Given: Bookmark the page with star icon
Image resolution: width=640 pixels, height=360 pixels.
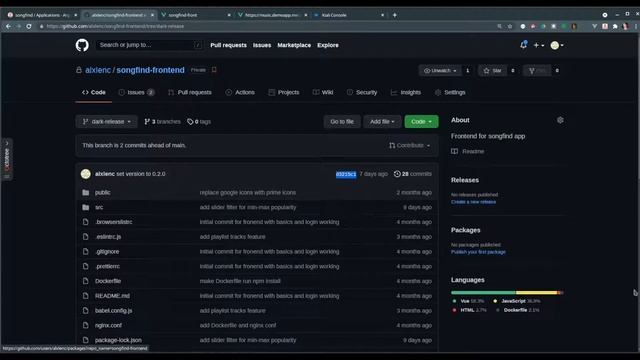Looking at the screenshot, I should pyautogui.click(x=510, y=26).
